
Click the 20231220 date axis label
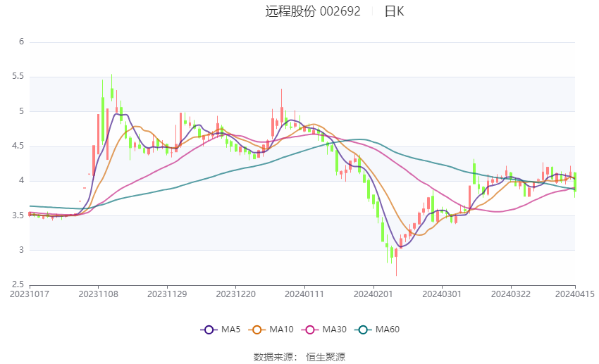235,294
